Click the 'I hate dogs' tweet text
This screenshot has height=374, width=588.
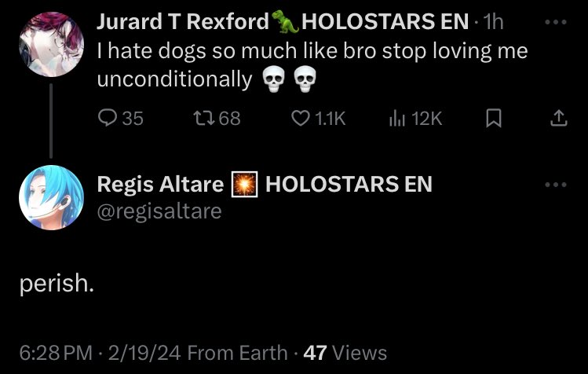pos(312,64)
